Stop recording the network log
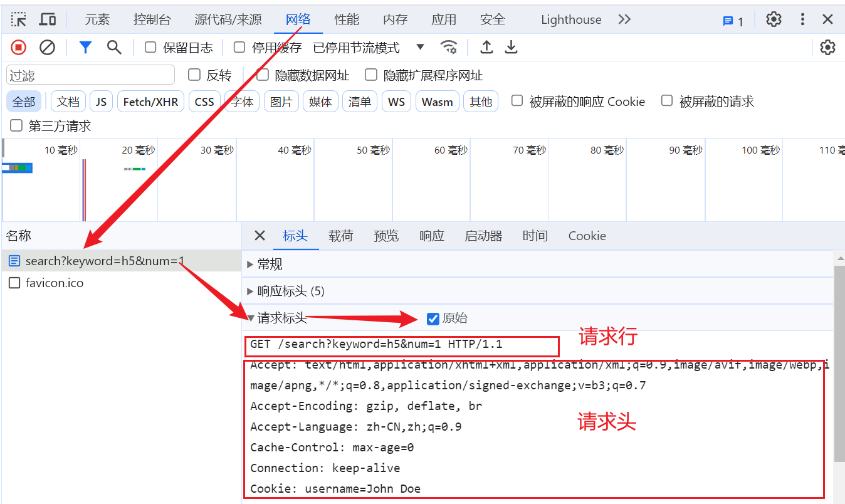 click(x=19, y=47)
